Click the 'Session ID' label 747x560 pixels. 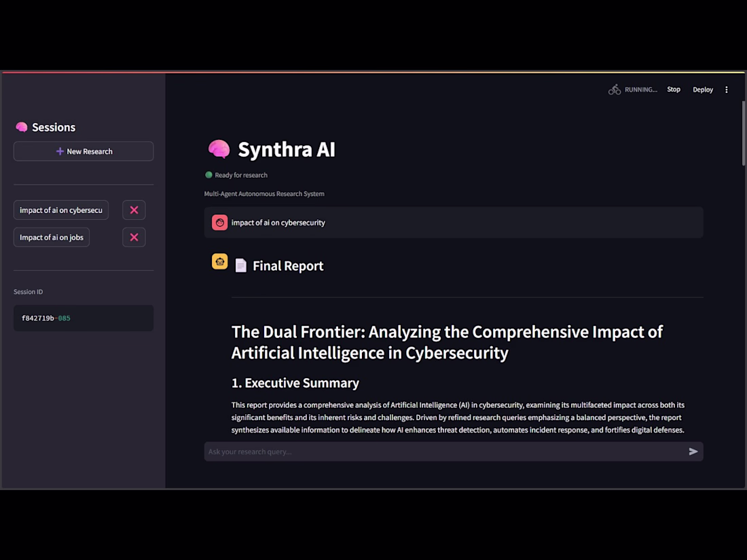tap(28, 291)
